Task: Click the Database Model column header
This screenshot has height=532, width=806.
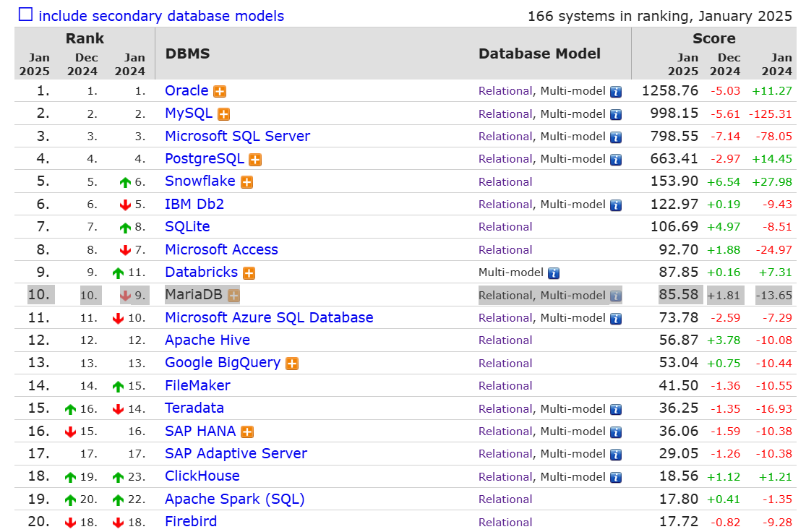Action: [539, 53]
